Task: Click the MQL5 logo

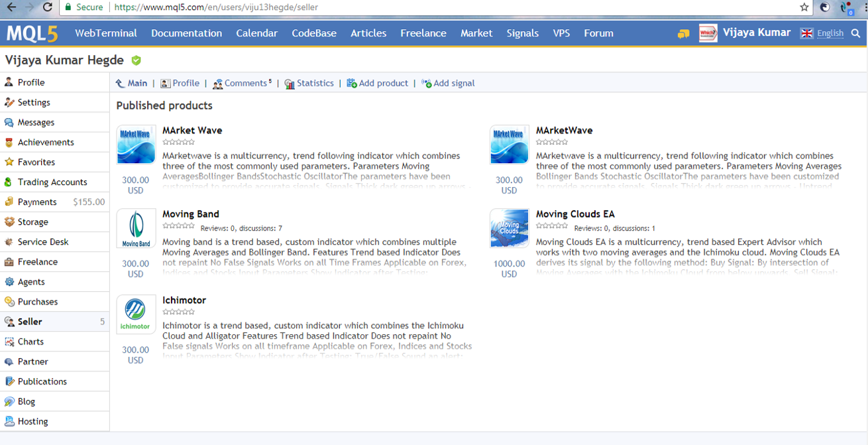Action: [x=32, y=33]
